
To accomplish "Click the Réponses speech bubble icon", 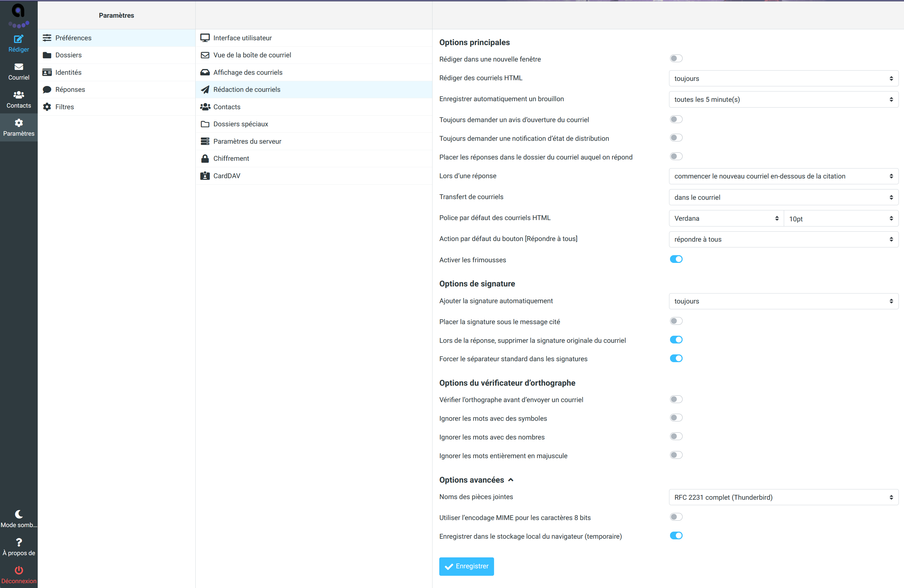I will pos(47,89).
